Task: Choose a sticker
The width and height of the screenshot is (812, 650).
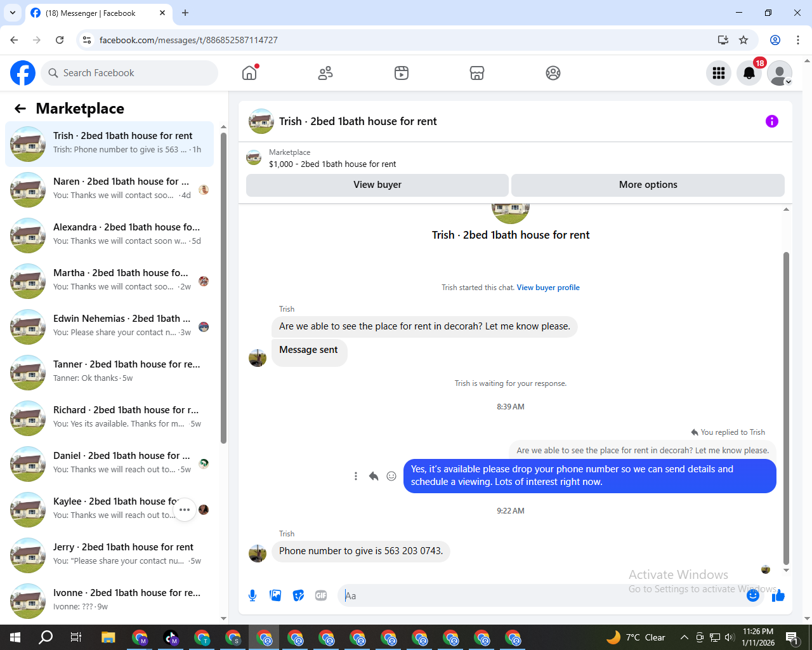Action: (298, 595)
